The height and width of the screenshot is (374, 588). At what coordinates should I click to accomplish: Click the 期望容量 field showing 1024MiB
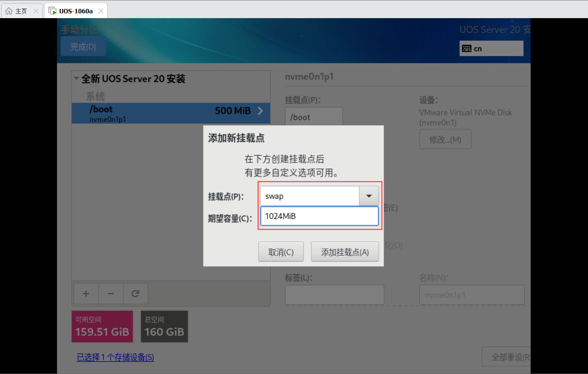coord(319,216)
